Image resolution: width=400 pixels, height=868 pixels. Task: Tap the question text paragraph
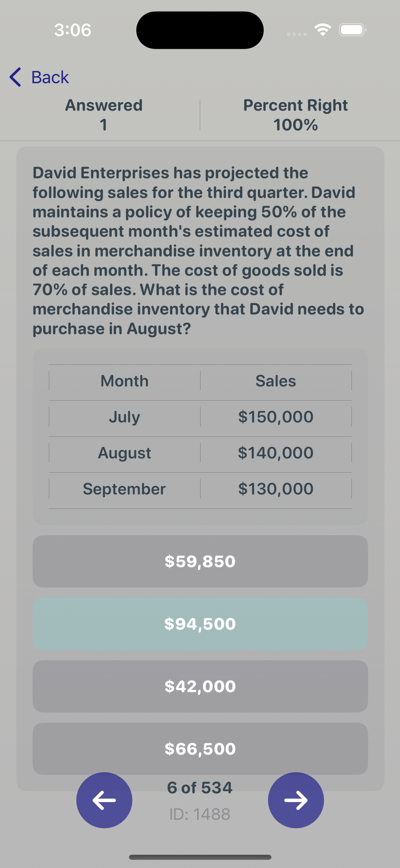tap(198, 251)
